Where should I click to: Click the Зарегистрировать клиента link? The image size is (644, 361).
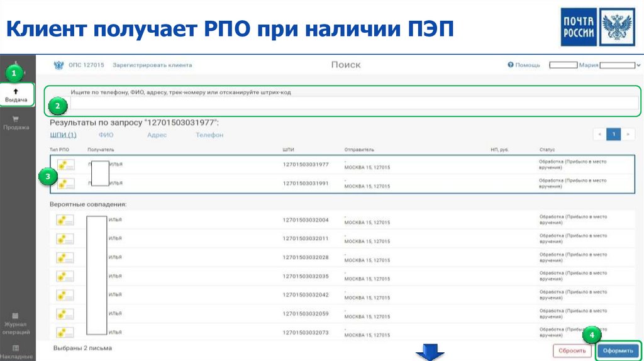[152, 65]
